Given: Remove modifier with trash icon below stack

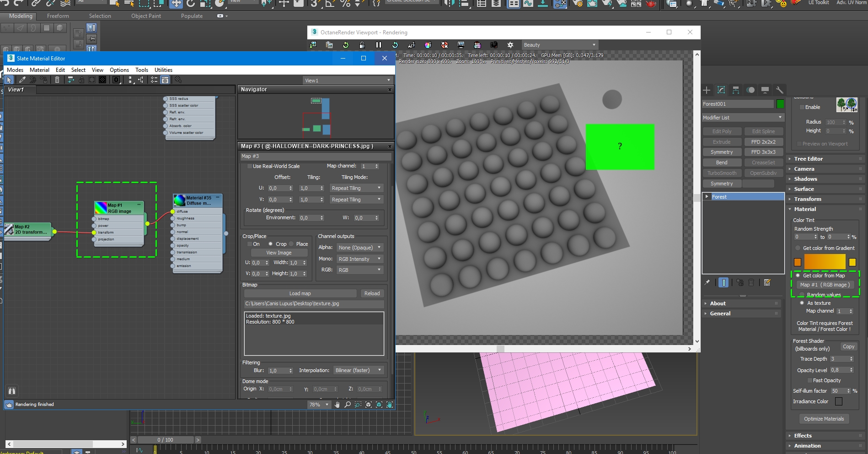Looking at the screenshot, I should click(751, 282).
